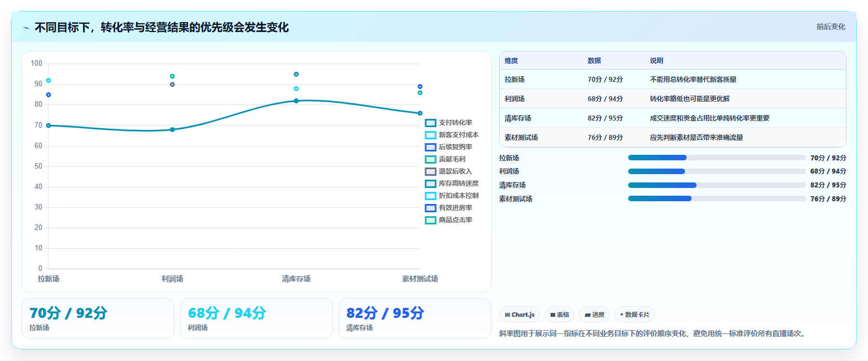The width and height of the screenshot is (868, 361).
Task: Click the 数据卡片 chip
Action: pyautogui.click(x=635, y=315)
